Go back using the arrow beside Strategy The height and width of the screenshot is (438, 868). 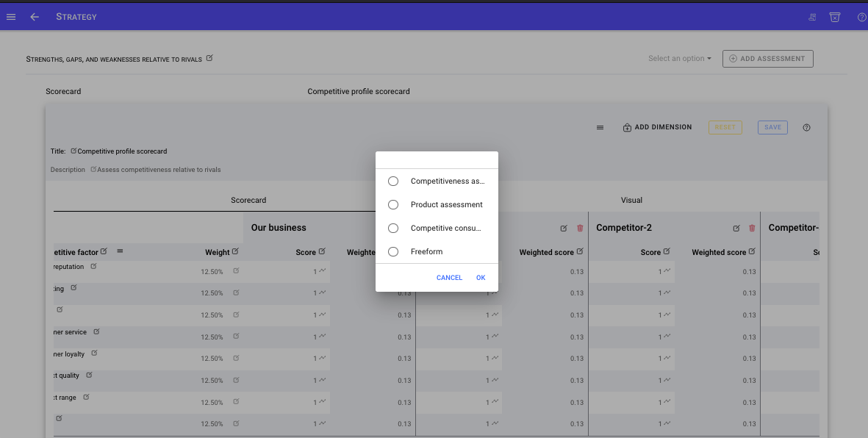(35, 17)
